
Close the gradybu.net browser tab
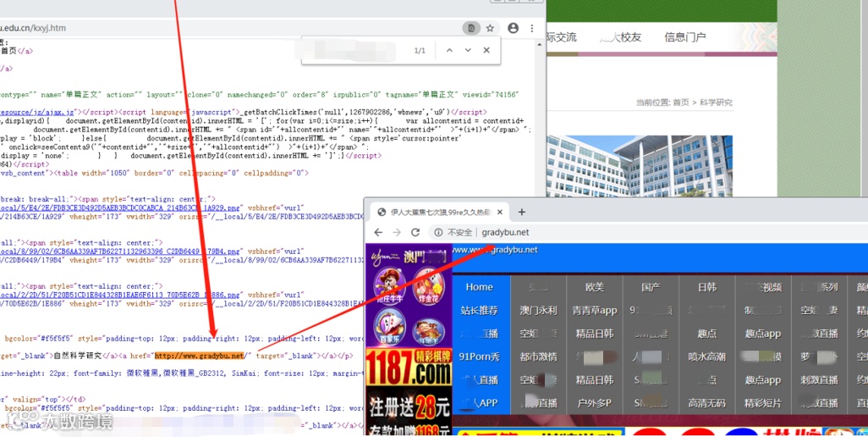(x=499, y=212)
